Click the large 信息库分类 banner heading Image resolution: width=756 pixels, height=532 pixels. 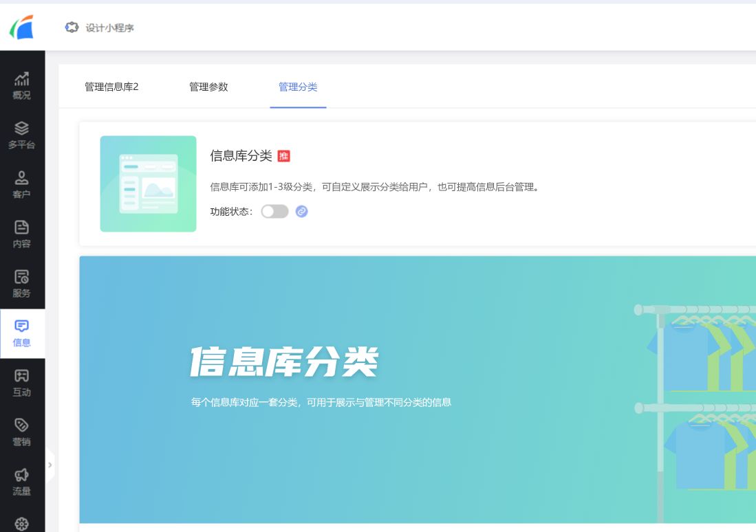click(284, 362)
